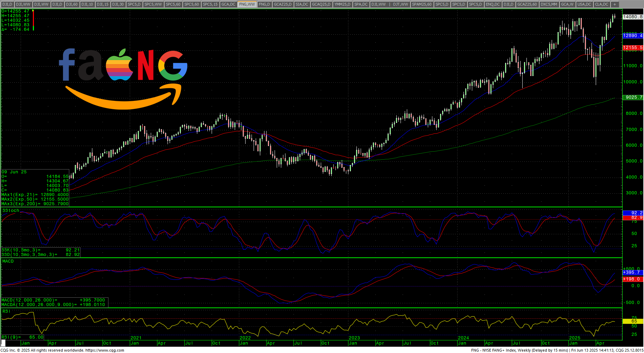Viewport: 644px width, 353px height.
Task: Click the 09 Jun 25 date in data box
Action: (x=14, y=172)
